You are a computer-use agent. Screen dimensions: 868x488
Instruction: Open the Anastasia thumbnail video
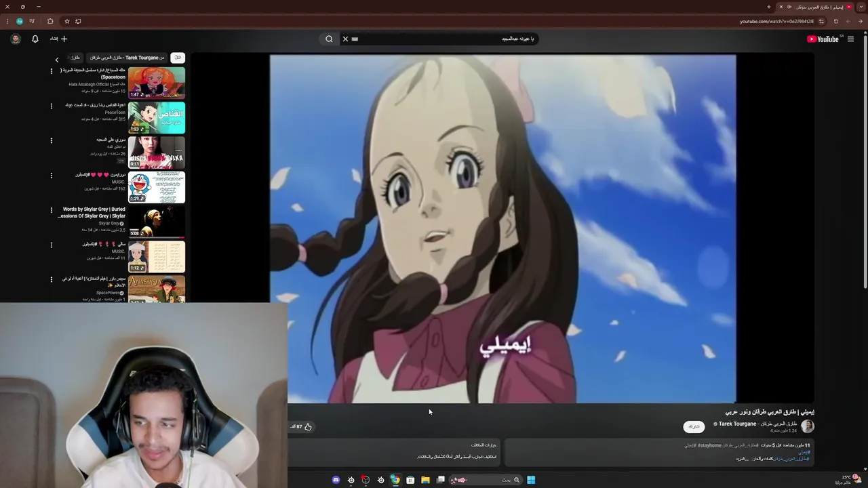157,289
